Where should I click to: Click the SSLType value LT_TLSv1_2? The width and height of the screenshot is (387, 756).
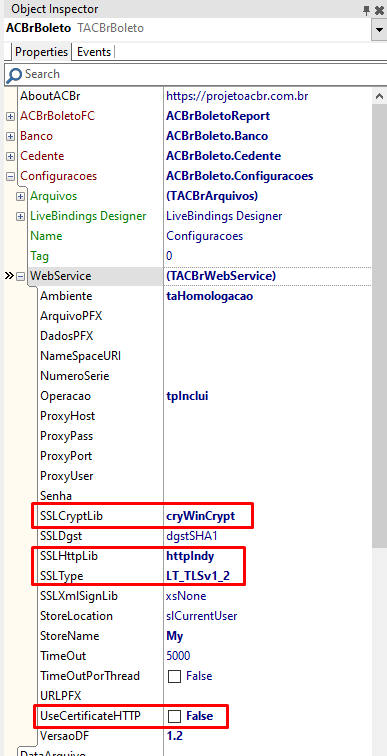[197, 576]
